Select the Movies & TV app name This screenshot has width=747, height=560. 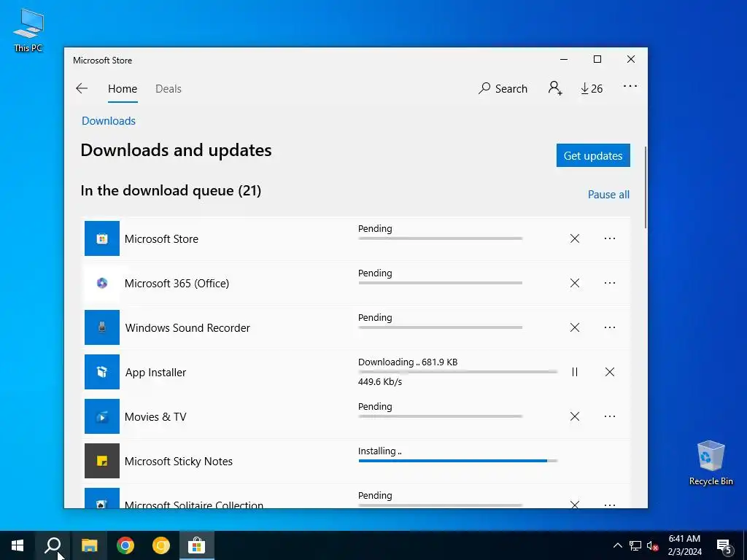click(x=155, y=416)
